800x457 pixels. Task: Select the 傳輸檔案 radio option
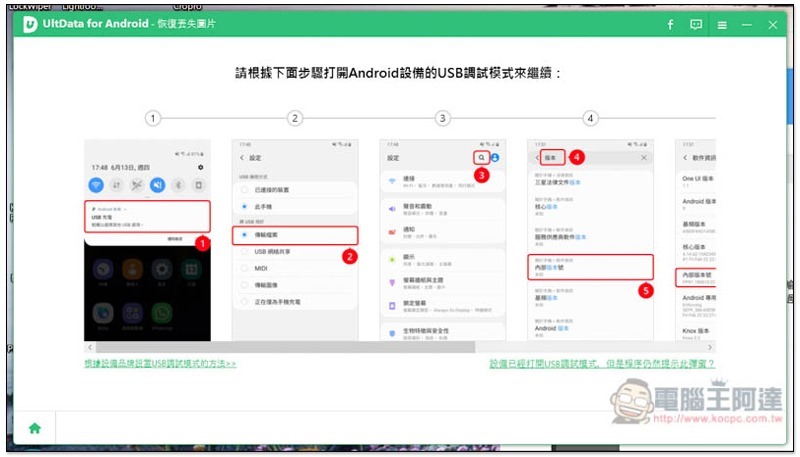(x=243, y=235)
